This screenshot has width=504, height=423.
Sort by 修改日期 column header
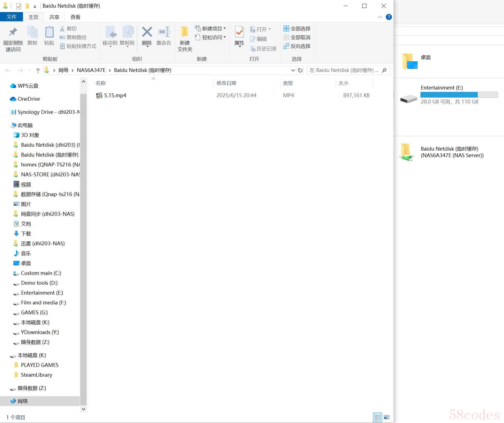click(x=226, y=83)
